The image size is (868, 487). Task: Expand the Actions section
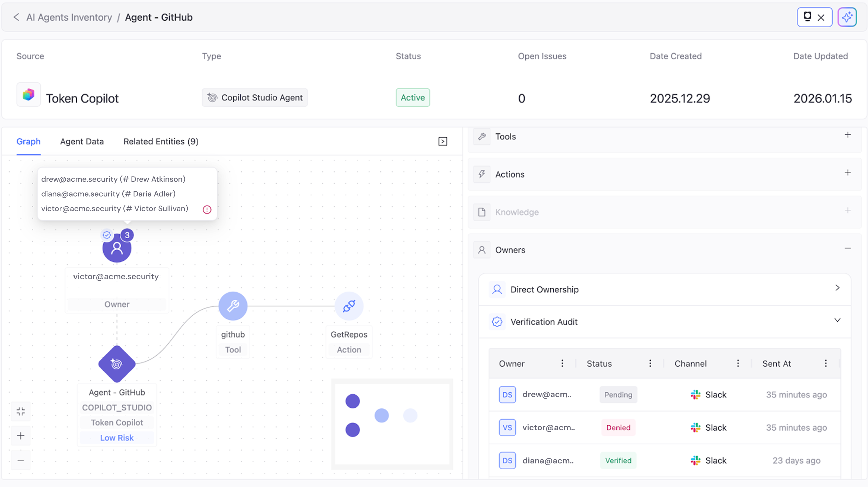[848, 173]
